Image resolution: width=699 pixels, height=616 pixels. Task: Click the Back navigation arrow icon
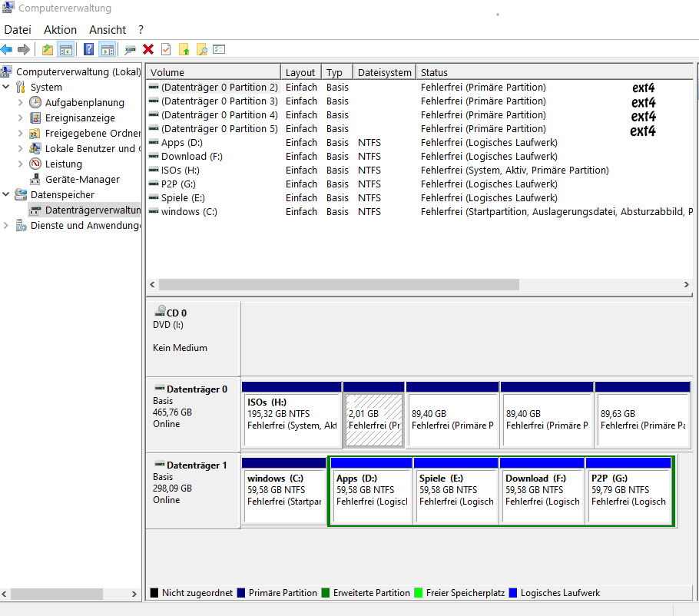[x=8, y=49]
